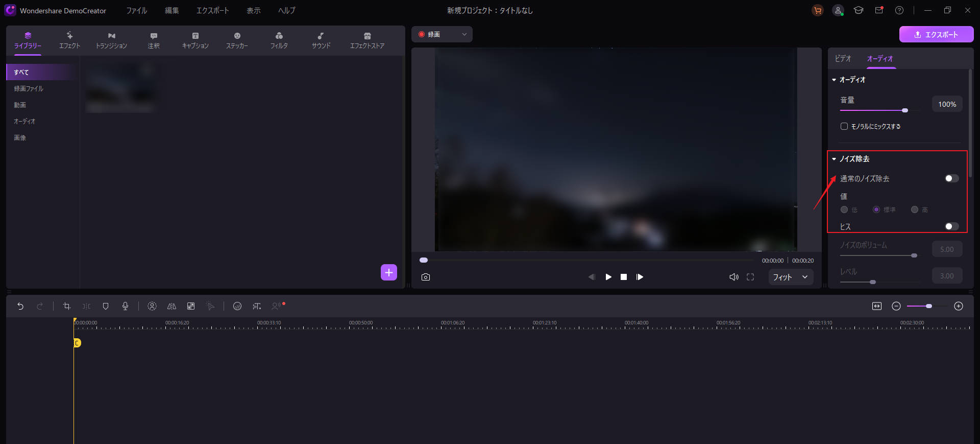Adjust the レベル slider
Viewport: 980px width, 444px height.
coord(873,282)
